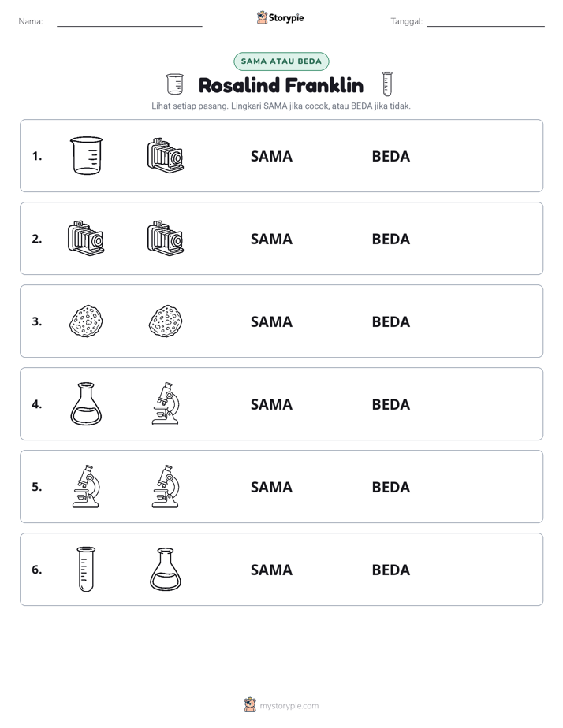Viewport: 563px width, 728px height.
Task: Click the left microscope in row 5
Action: point(86,486)
